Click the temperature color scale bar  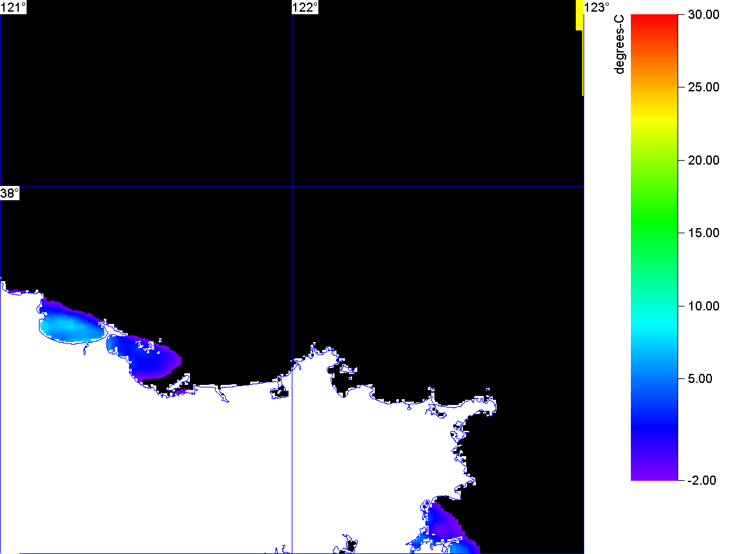coord(654,247)
